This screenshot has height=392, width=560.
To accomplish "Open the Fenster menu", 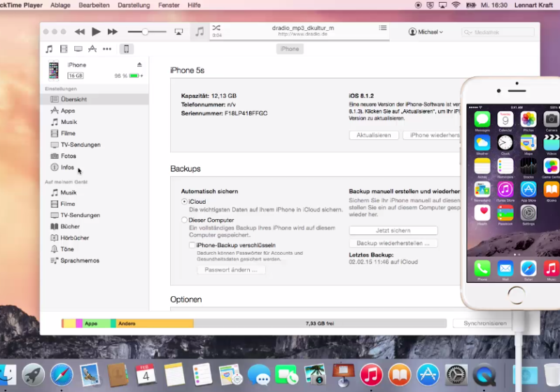I will click(x=169, y=5).
